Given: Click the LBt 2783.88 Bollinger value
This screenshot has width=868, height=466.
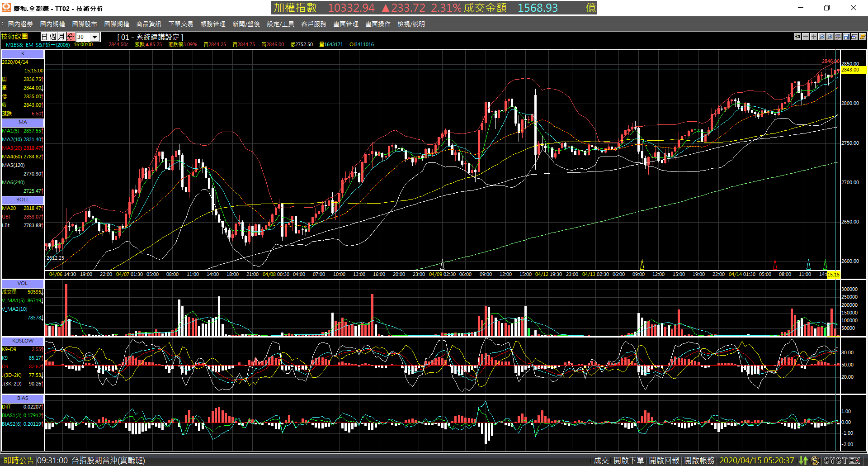Looking at the screenshot, I should point(23,226).
